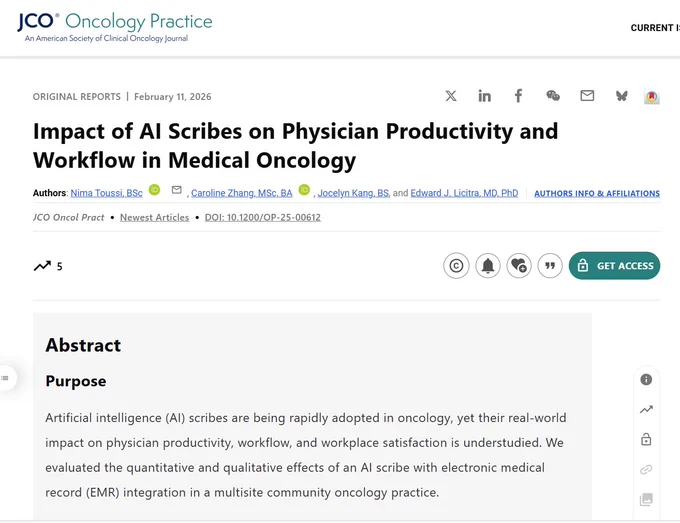Go to Newest Articles link
Image resolution: width=680 pixels, height=523 pixels.
pos(154,217)
